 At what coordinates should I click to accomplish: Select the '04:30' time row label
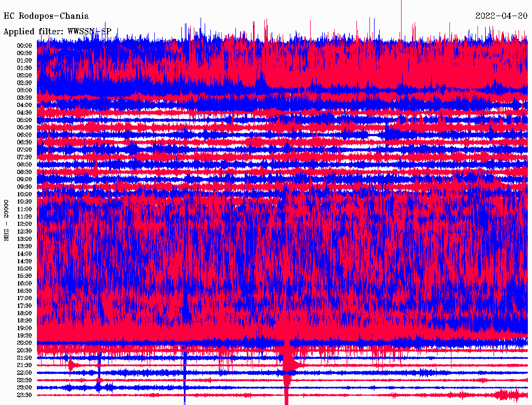tap(24, 113)
